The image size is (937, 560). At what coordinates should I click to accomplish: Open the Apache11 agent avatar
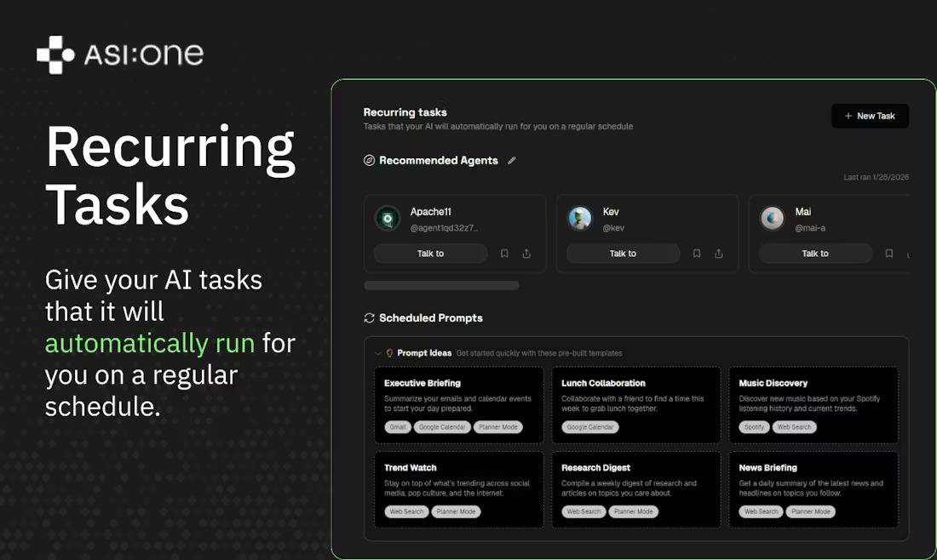[388, 219]
